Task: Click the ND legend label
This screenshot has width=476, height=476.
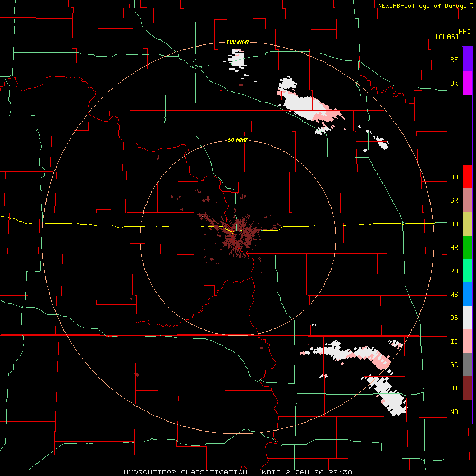Action: coord(454,412)
